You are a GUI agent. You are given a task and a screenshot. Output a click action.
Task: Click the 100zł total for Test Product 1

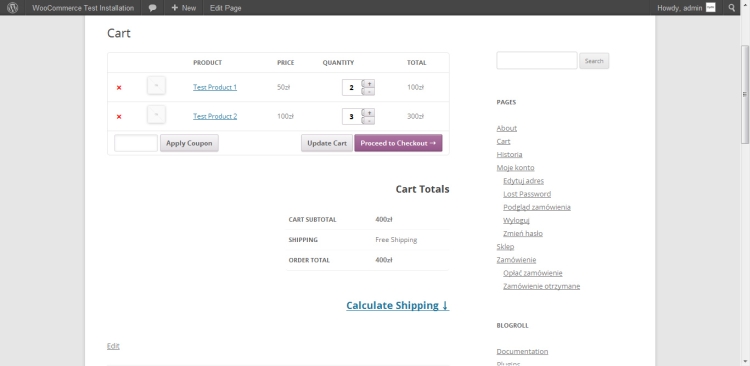415,87
